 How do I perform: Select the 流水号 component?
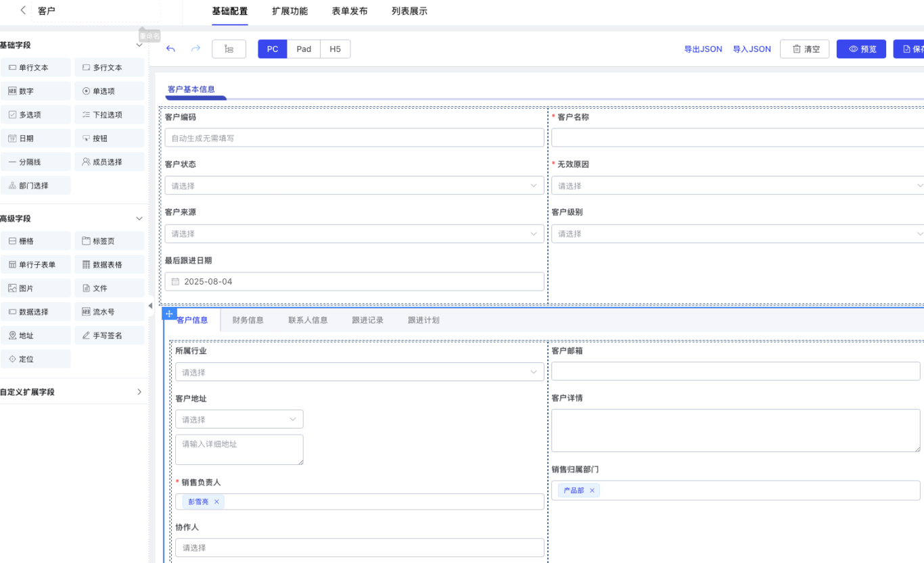coord(110,312)
